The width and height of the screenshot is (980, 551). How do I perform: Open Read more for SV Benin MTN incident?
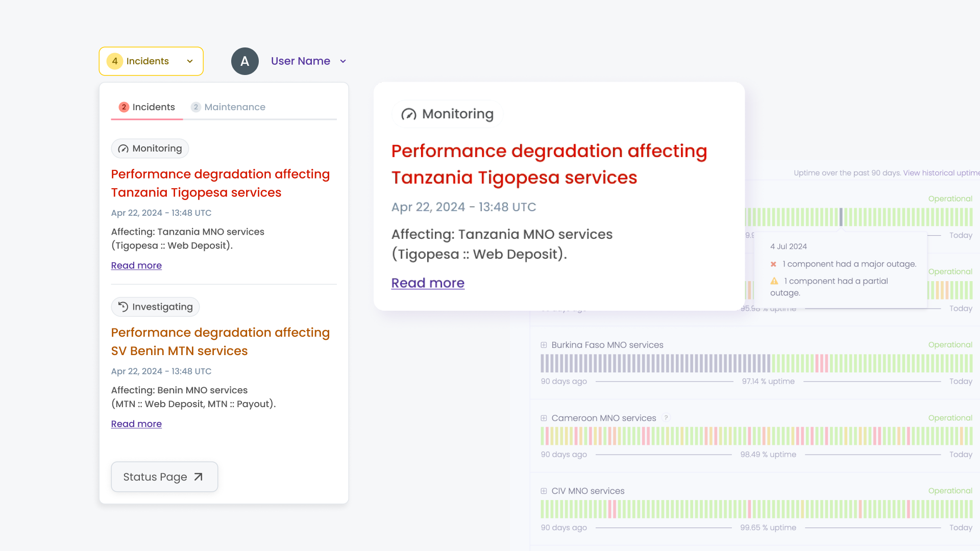click(136, 424)
